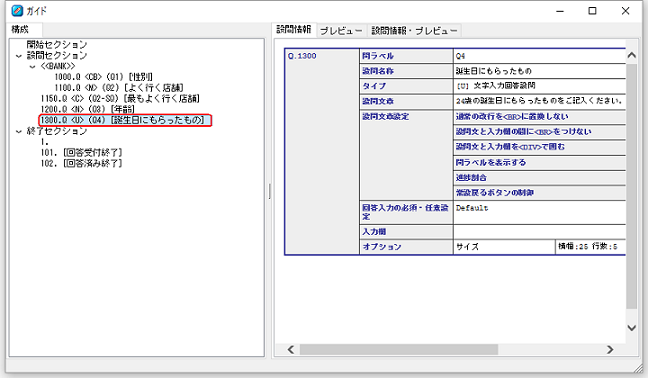Click the horizontal scrollbar right arrow
The height and width of the screenshot is (378, 648).
[x=610, y=349]
